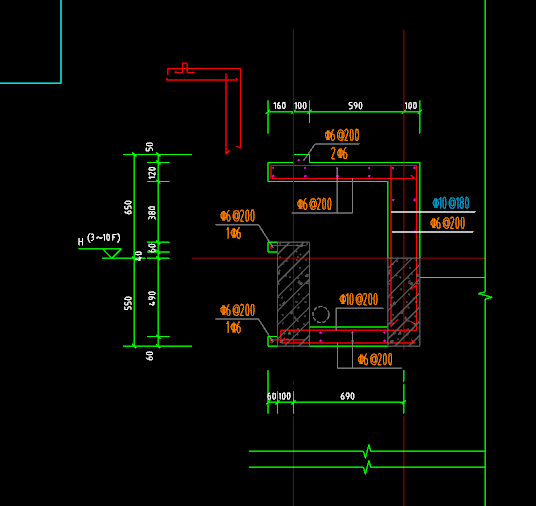The height and width of the screenshot is (506, 536).
Task: Select the "Φ10@200" rebar annotation
Action: (359, 299)
